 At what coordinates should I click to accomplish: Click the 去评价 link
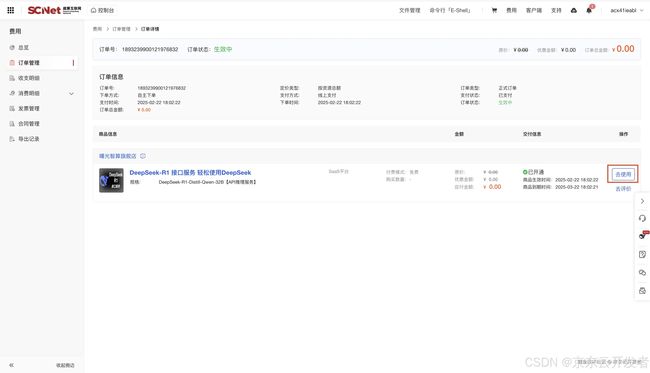pyautogui.click(x=623, y=189)
